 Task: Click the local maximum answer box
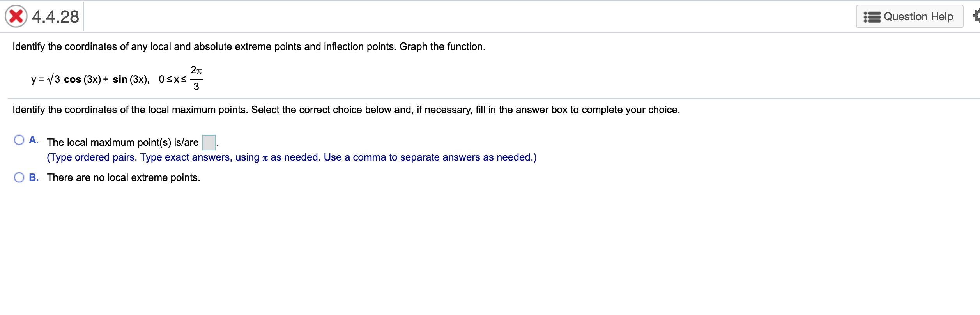click(209, 143)
